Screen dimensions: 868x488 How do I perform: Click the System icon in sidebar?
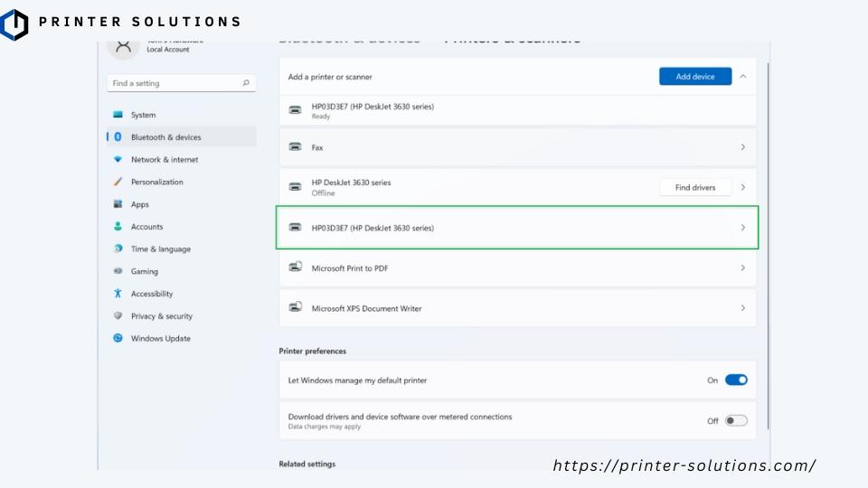coord(118,115)
